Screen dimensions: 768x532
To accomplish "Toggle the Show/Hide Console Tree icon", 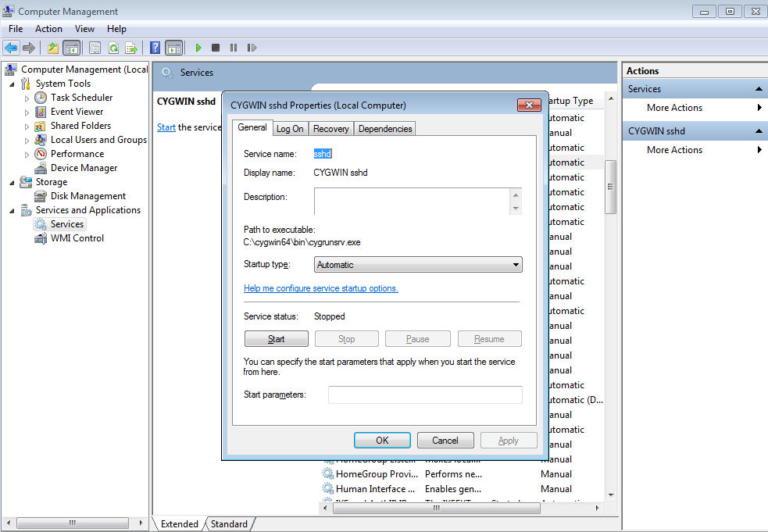I will tap(71, 48).
